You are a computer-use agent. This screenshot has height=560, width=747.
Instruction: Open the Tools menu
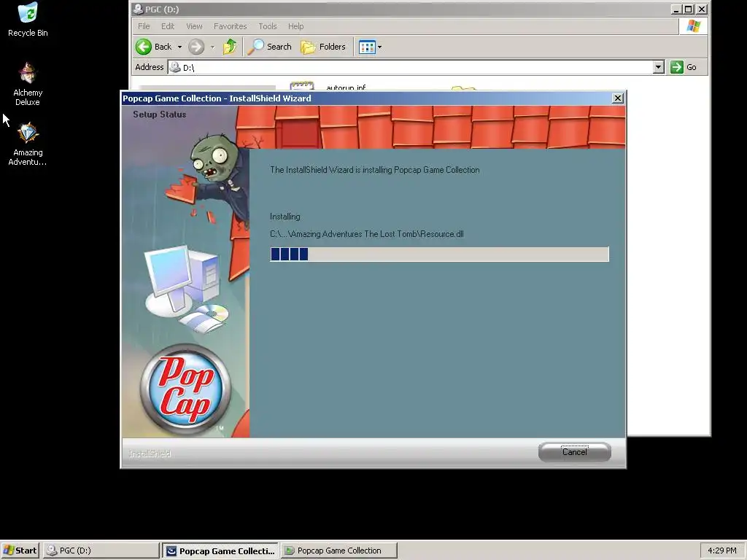point(267,26)
